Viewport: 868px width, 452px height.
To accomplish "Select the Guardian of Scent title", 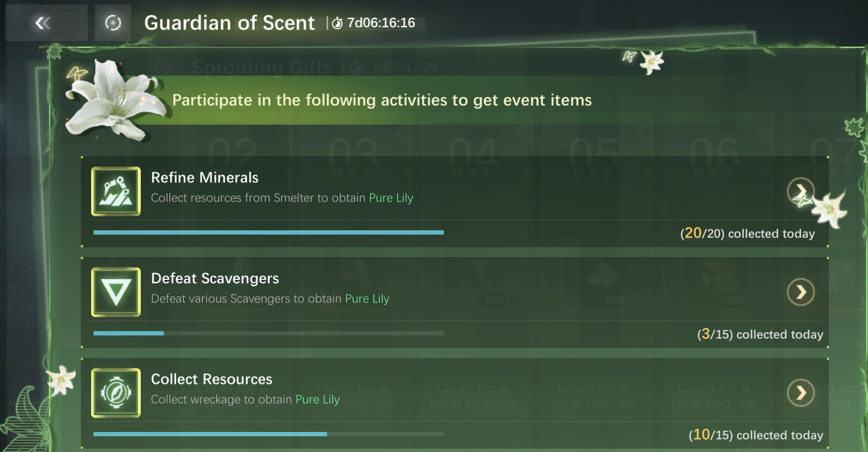I will tap(230, 23).
